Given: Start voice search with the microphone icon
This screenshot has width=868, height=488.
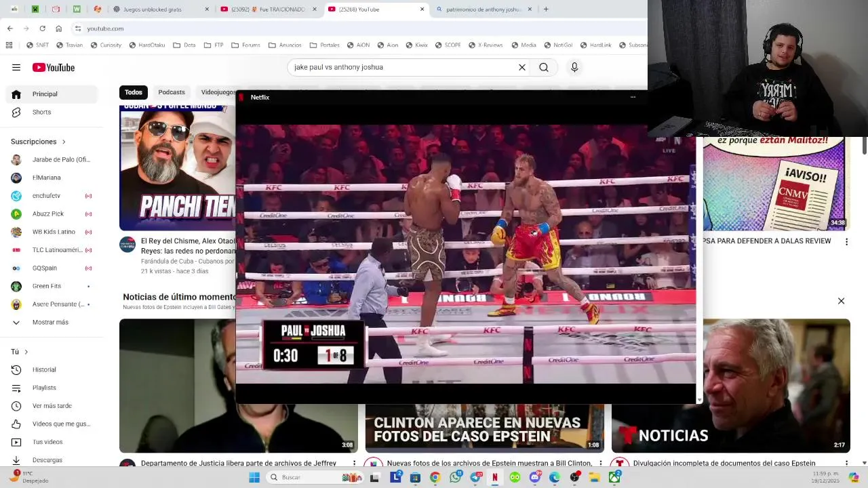Looking at the screenshot, I should pos(574,67).
